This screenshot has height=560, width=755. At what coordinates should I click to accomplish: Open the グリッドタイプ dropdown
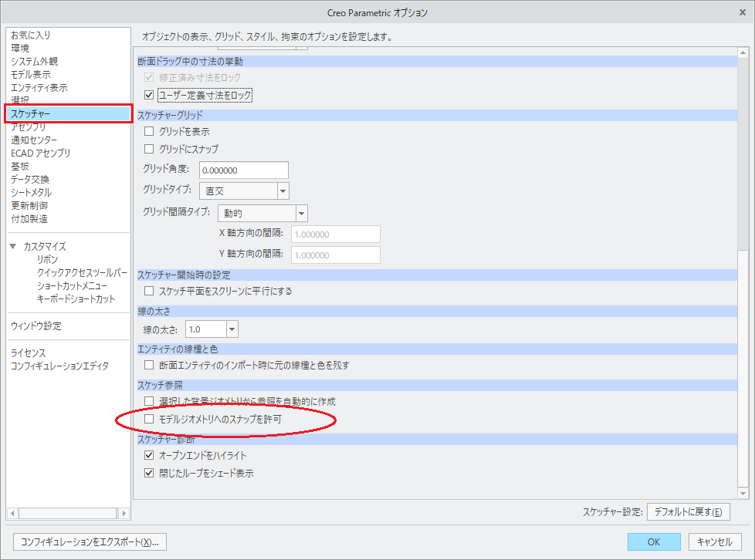[x=283, y=191]
